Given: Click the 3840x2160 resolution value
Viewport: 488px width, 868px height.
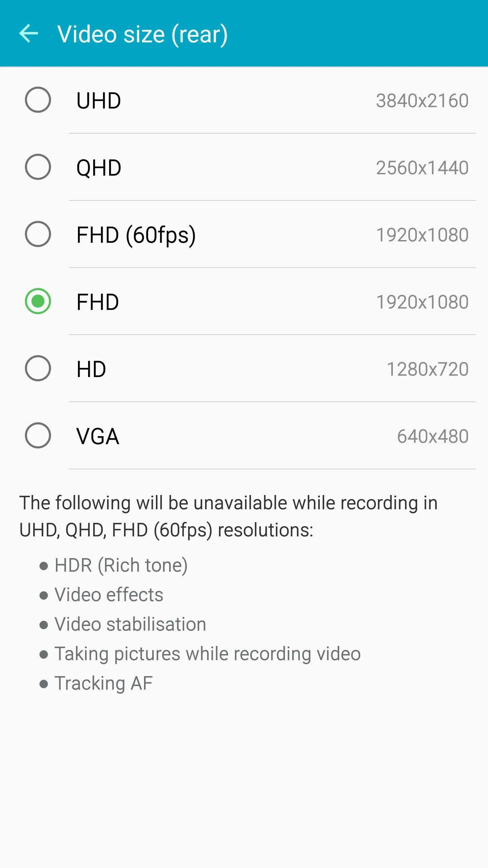Looking at the screenshot, I should pos(422,101).
